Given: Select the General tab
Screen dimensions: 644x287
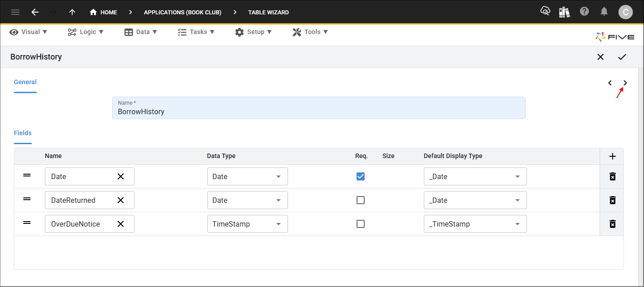Looking at the screenshot, I should 25,82.
